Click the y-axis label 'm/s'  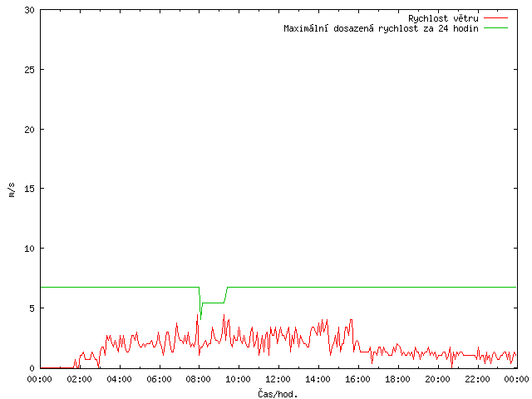click(x=12, y=190)
